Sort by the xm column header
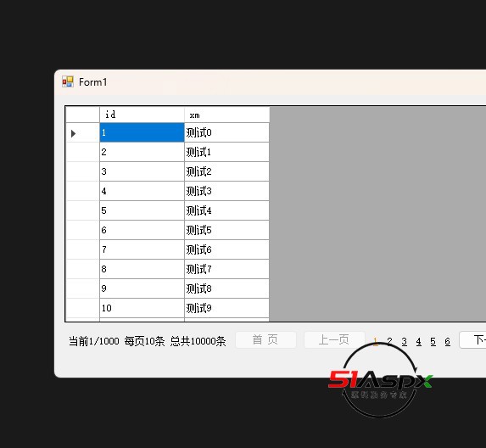 226,115
